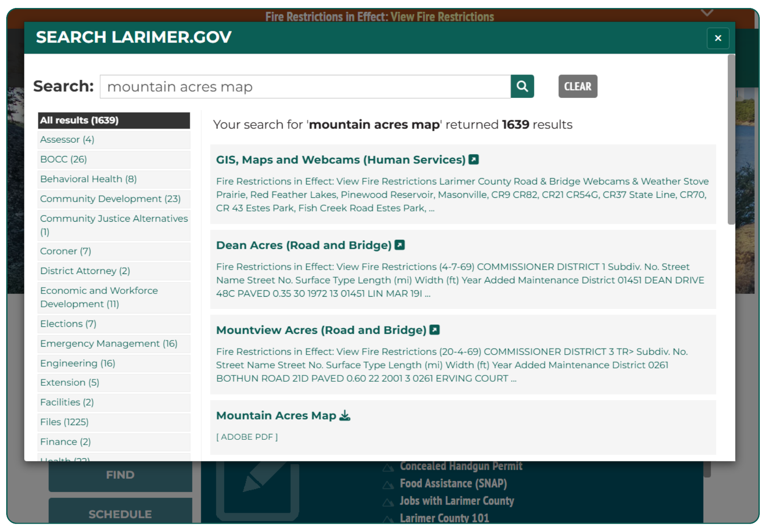Click the [ ADOBE PDF ] label
The height and width of the screenshot is (532, 766).
247,437
